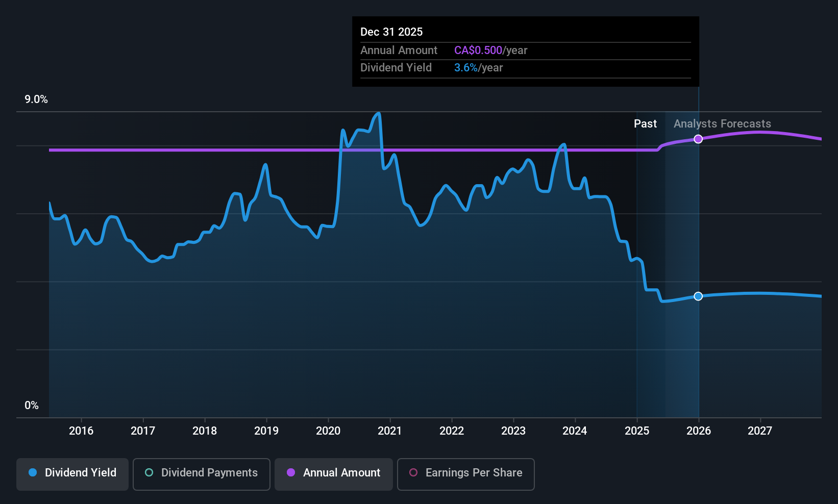The height and width of the screenshot is (504, 838).
Task: Click the blue Dividend Yield data point marker
Action: click(698, 296)
